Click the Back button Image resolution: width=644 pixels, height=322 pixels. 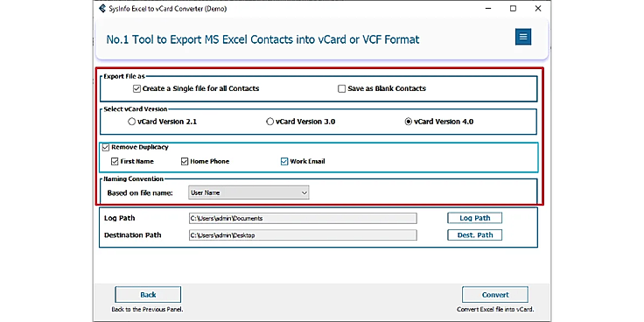point(148,295)
